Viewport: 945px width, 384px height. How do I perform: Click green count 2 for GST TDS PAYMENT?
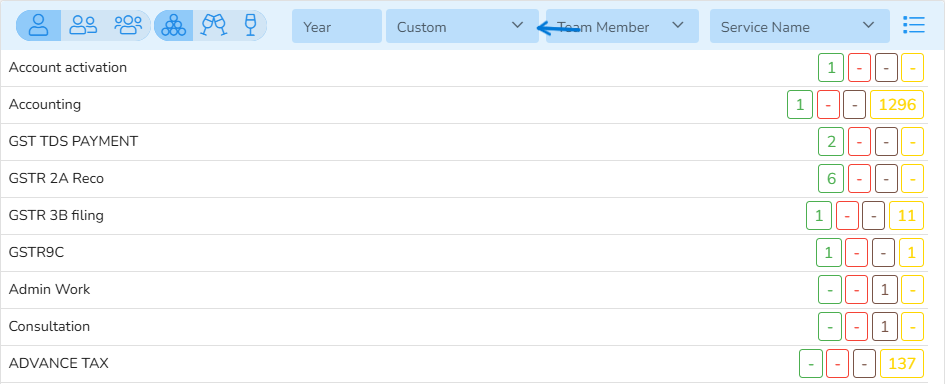pos(831,142)
